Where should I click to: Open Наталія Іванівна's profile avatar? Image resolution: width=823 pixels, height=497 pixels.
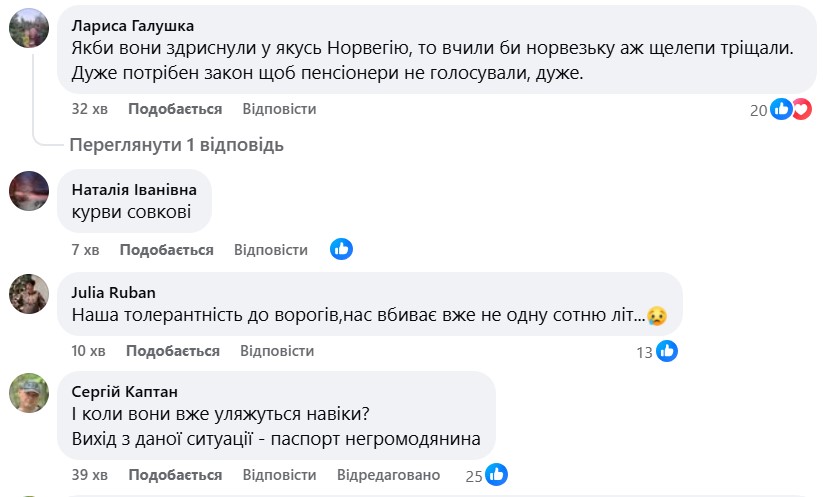tap(29, 190)
